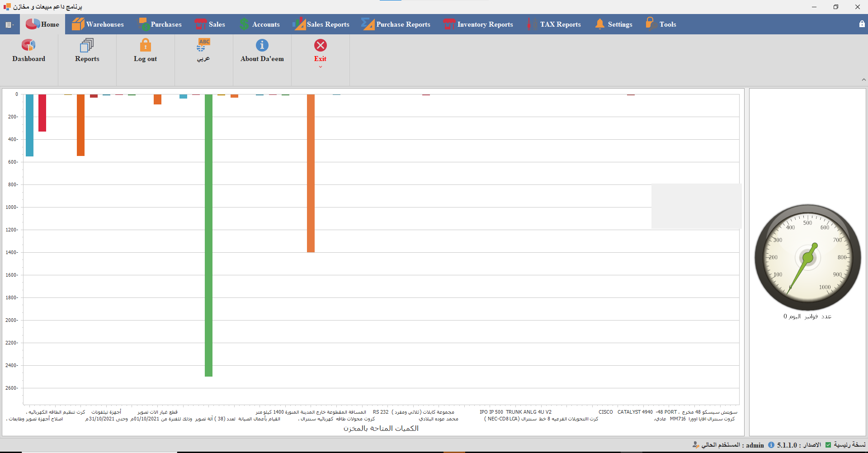Click the Log out padlock icon
The width and height of the screenshot is (868, 453).
pos(145,45)
